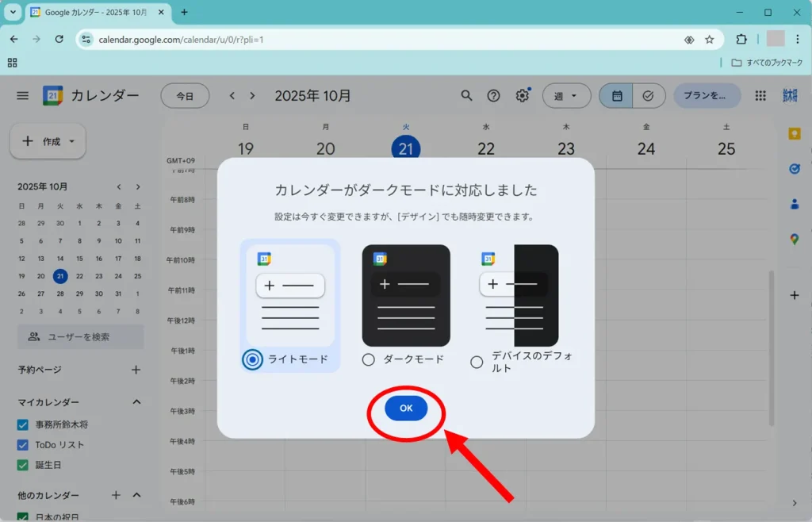Open Google Maps side panel icon
This screenshot has width=812, height=522.
coord(794,239)
